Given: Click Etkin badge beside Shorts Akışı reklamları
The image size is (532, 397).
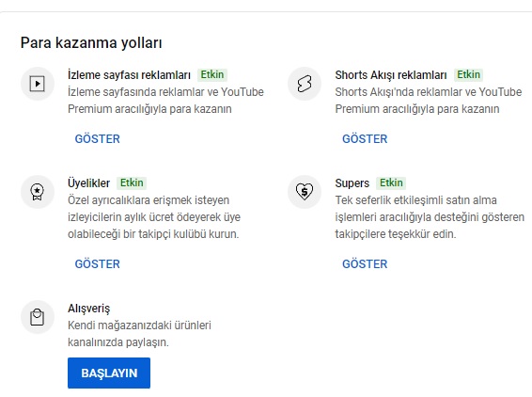Looking at the screenshot, I should (x=468, y=74).
